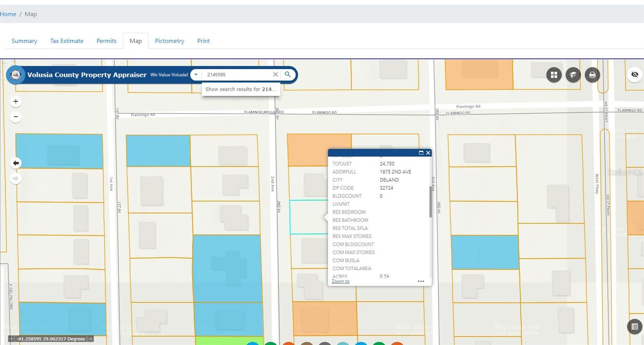Viewport: 644px width, 345px height.
Task: Open the map print widget
Action: pyautogui.click(x=592, y=75)
